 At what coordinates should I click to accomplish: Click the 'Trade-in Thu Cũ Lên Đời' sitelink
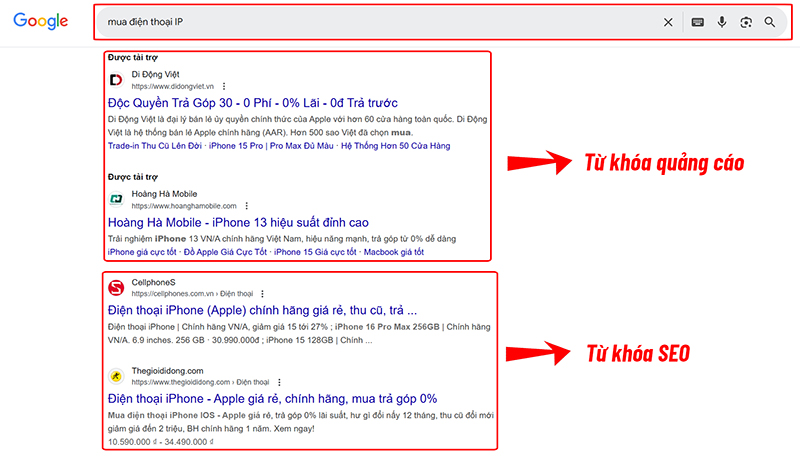click(155, 146)
